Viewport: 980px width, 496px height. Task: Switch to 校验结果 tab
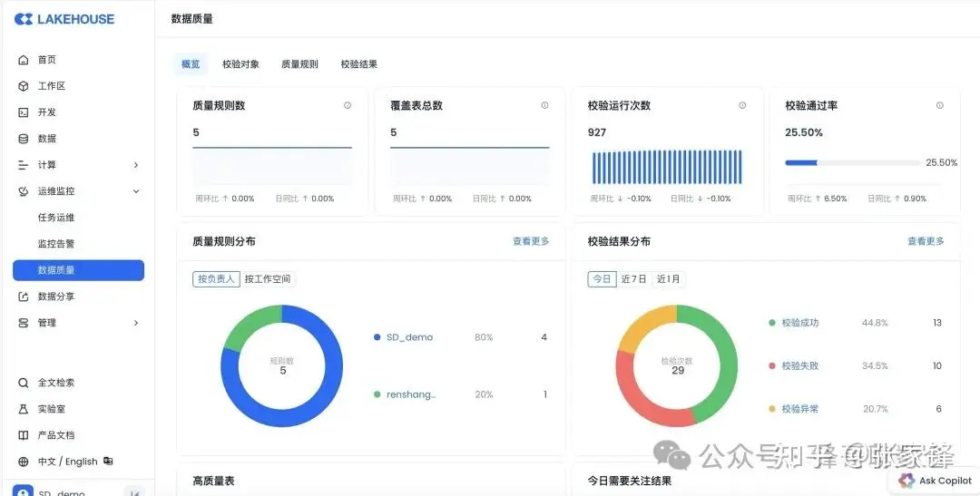(x=358, y=64)
